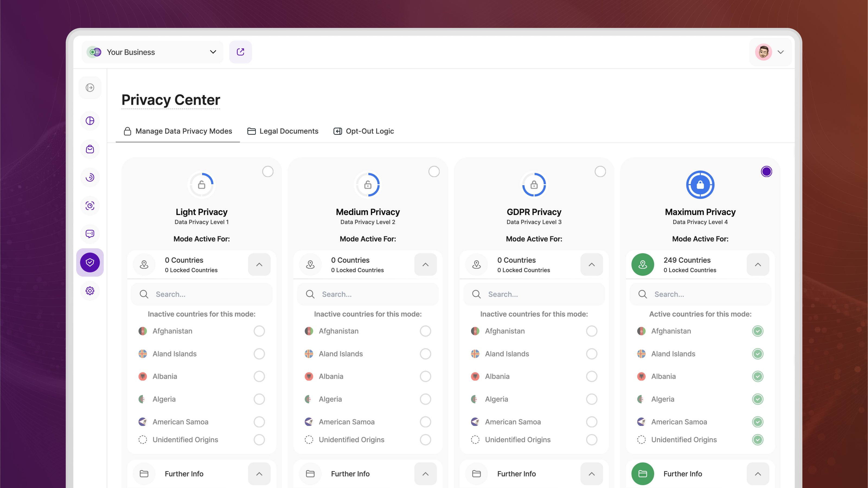Screen dimensions: 868x488
Task: Open the chat bubble sidebar icon
Action: (x=90, y=234)
